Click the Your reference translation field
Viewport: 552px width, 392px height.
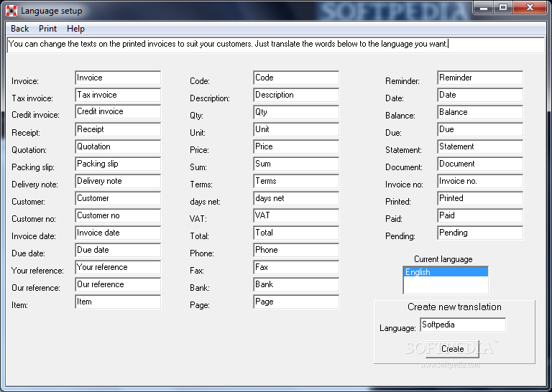tap(118, 267)
